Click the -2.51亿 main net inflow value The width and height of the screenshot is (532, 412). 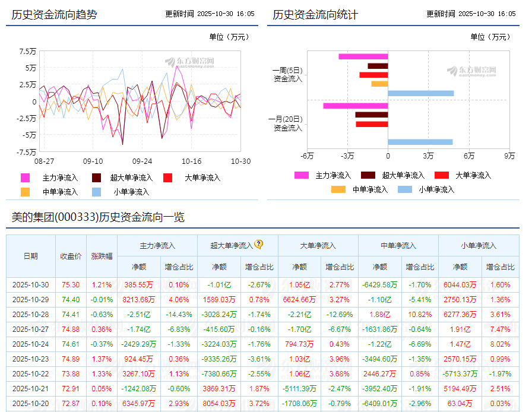coord(139,315)
